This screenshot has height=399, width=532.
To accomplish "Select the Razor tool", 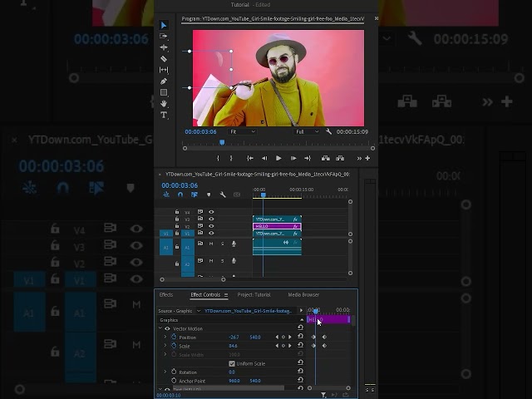I will pos(164,59).
